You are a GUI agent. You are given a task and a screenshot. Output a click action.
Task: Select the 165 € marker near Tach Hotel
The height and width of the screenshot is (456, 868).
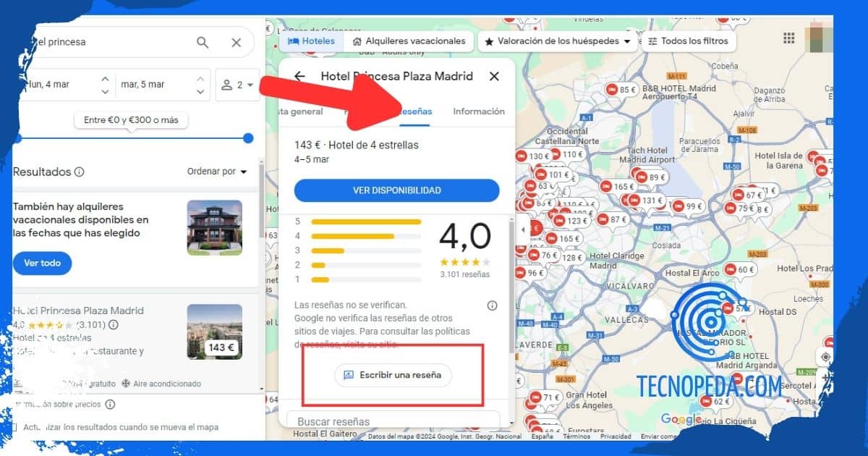(617, 187)
